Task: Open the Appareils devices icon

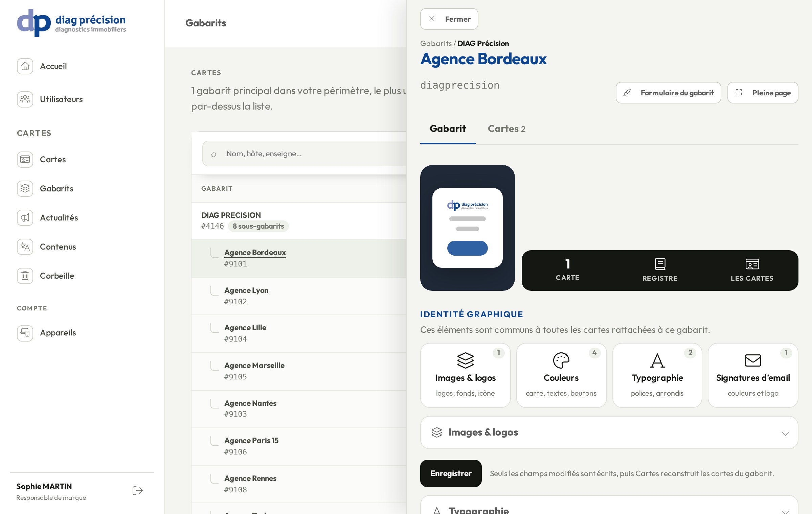Action: 25,333
